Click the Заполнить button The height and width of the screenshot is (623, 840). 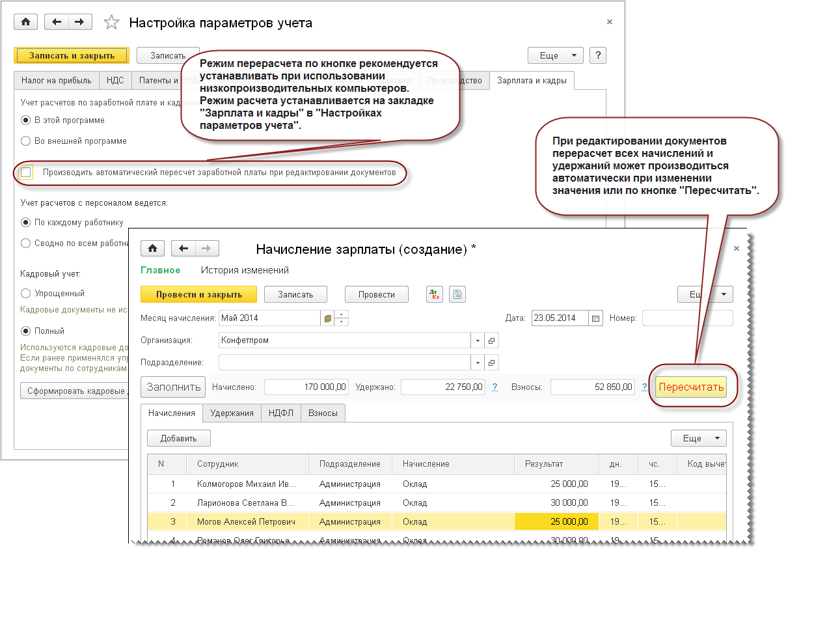(x=173, y=387)
